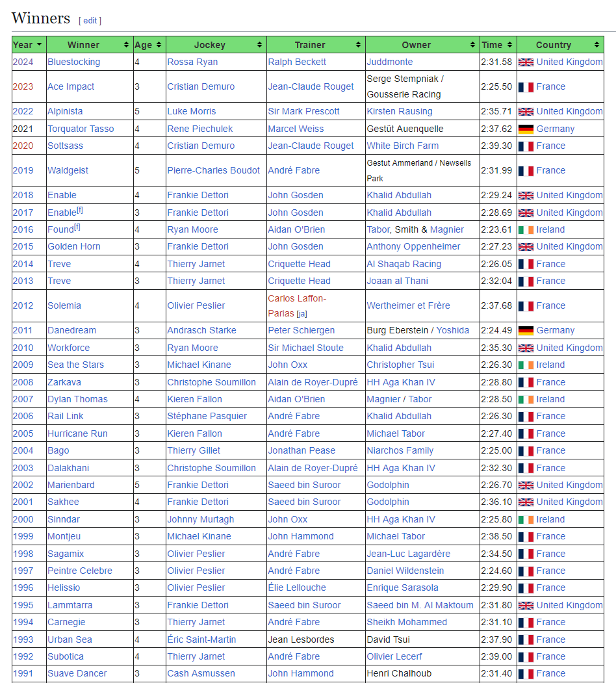Image resolution: width=616 pixels, height=683 pixels.
Task: Open jockey Rossa Ryan's page
Action: click(192, 62)
